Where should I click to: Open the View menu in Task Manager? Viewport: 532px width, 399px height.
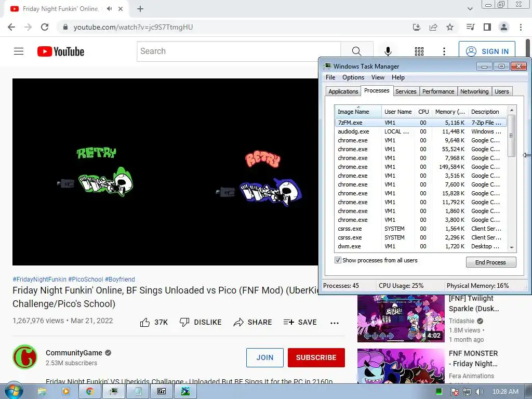pos(378,77)
